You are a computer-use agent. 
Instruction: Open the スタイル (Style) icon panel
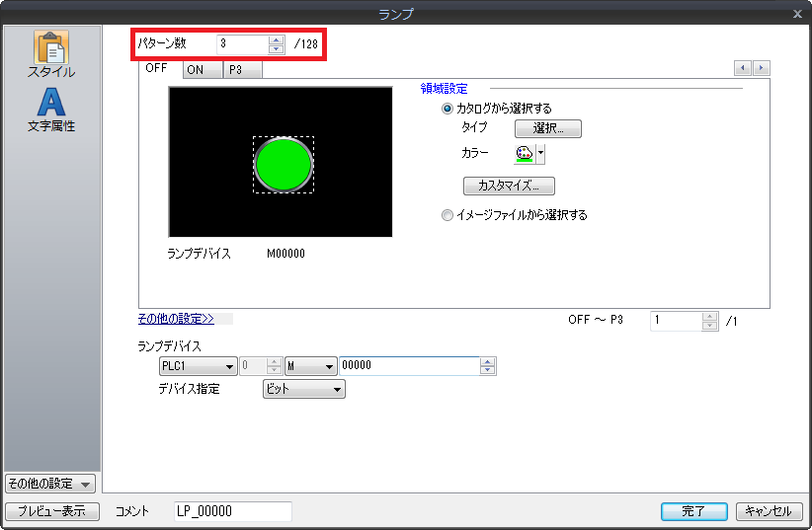pyautogui.click(x=51, y=54)
